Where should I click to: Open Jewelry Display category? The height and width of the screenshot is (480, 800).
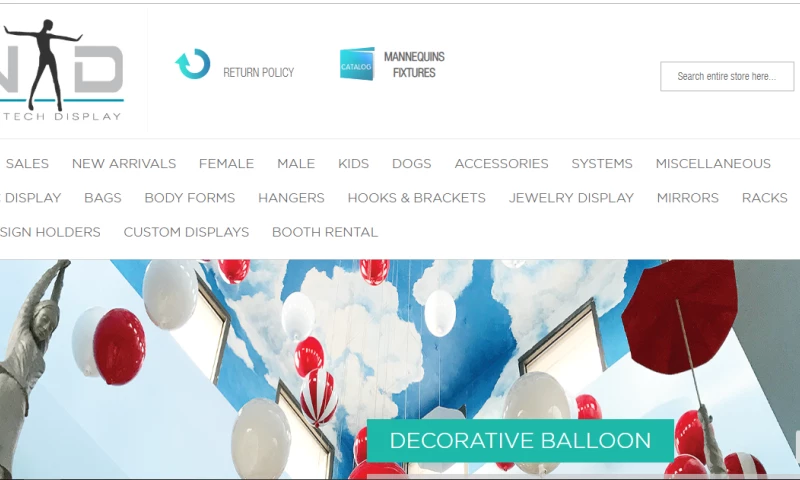571,198
